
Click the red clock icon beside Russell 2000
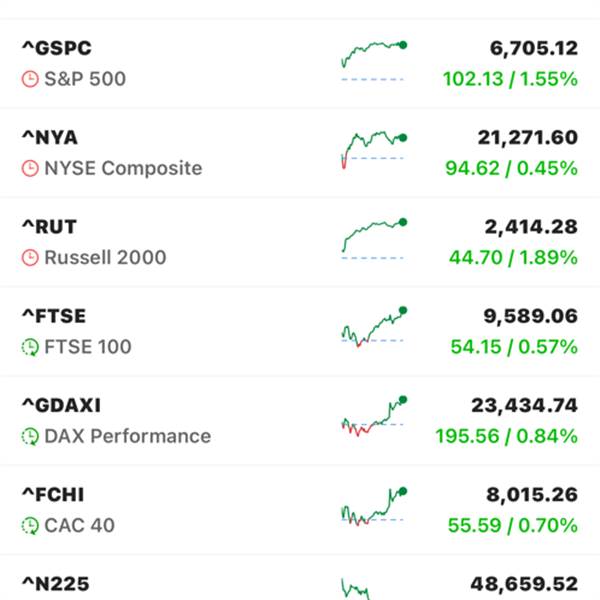pyautogui.click(x=31, y=257)
